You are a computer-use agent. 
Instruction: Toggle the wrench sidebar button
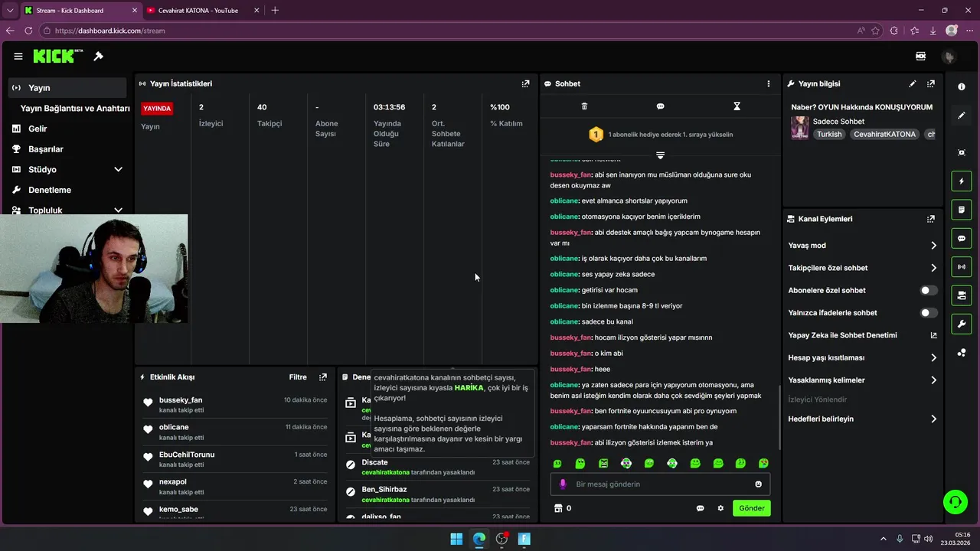coord(962,324)
